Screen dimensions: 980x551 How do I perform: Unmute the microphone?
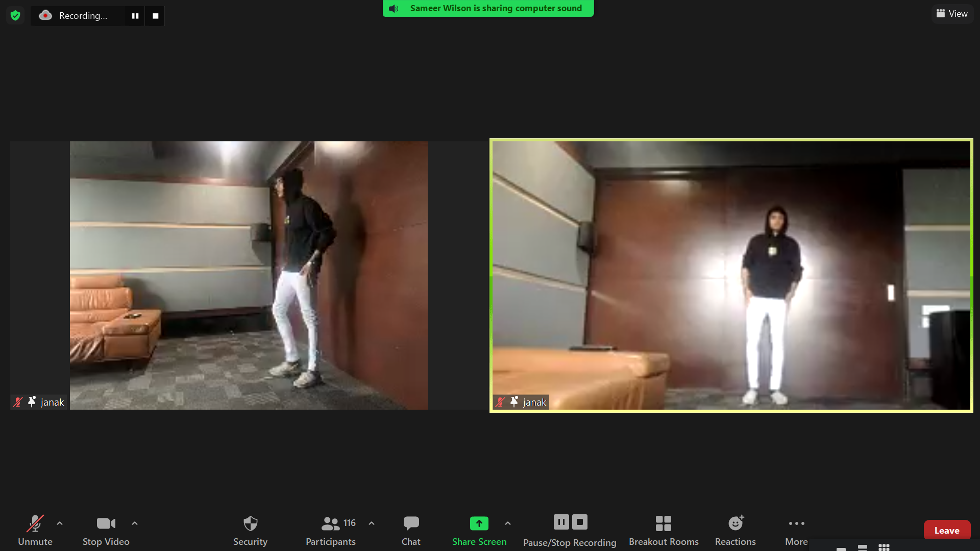[x=35, y=531]
